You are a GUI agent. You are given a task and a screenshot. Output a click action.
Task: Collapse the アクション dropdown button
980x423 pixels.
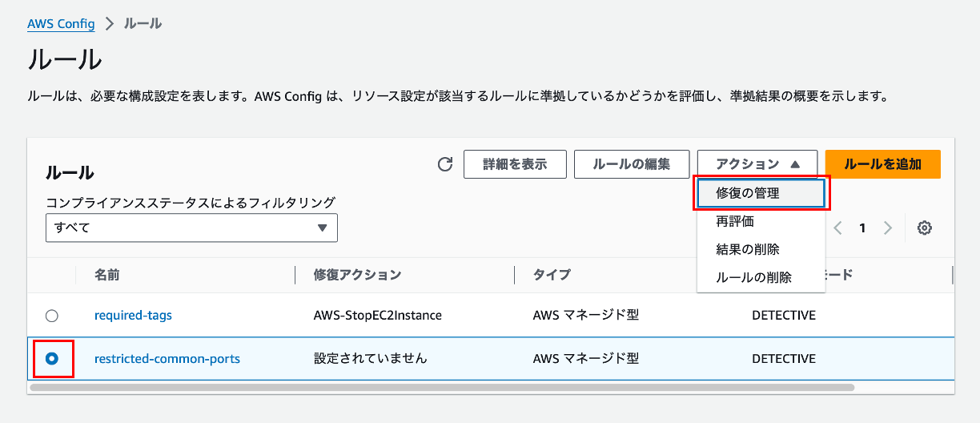click(757, 164)
